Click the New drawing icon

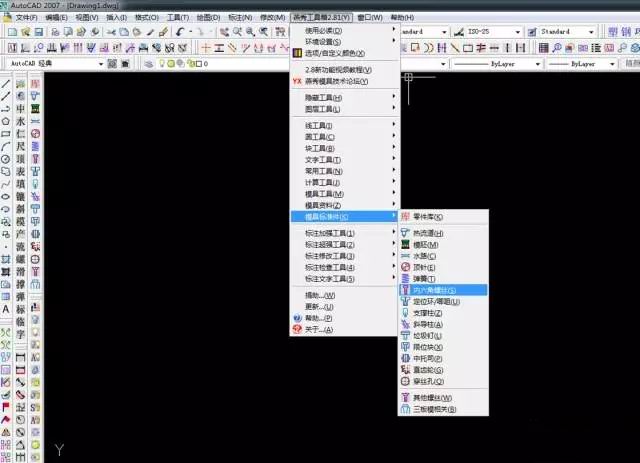coord(13,32)
